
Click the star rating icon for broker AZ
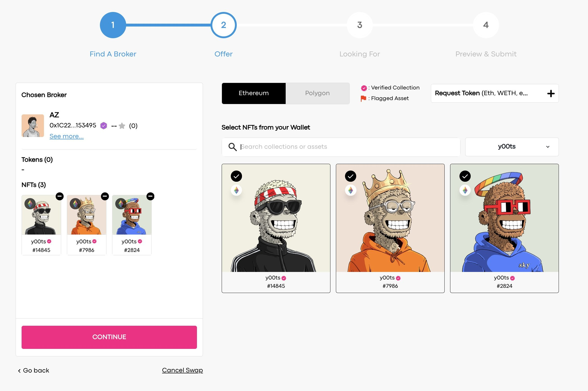(122, 126)
